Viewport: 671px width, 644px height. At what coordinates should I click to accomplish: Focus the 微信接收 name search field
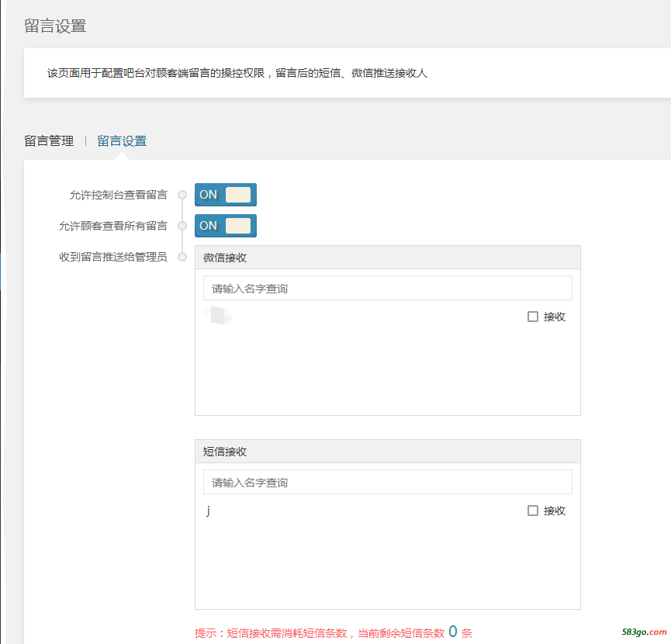388,289
